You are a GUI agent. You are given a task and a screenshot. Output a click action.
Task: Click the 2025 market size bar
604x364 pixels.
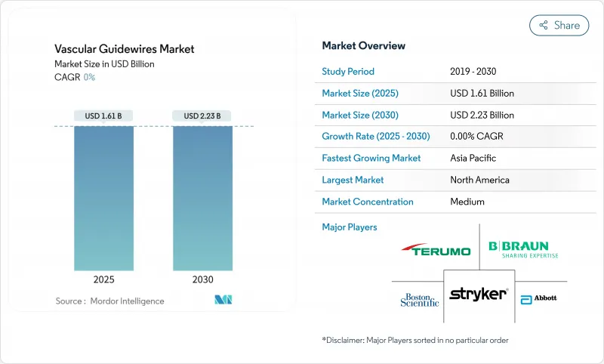click(104, 198)
